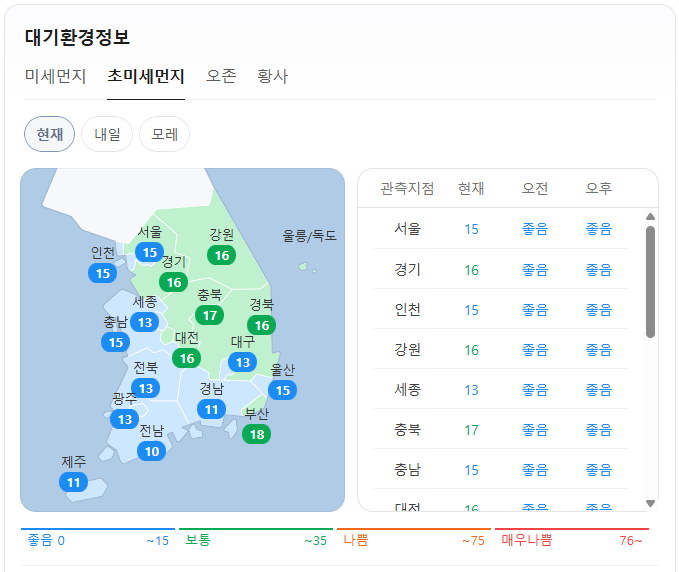Click the 충남 row name in table
Image resolution: width=679 pixels, height=572 pixels.
pos(407,470)
